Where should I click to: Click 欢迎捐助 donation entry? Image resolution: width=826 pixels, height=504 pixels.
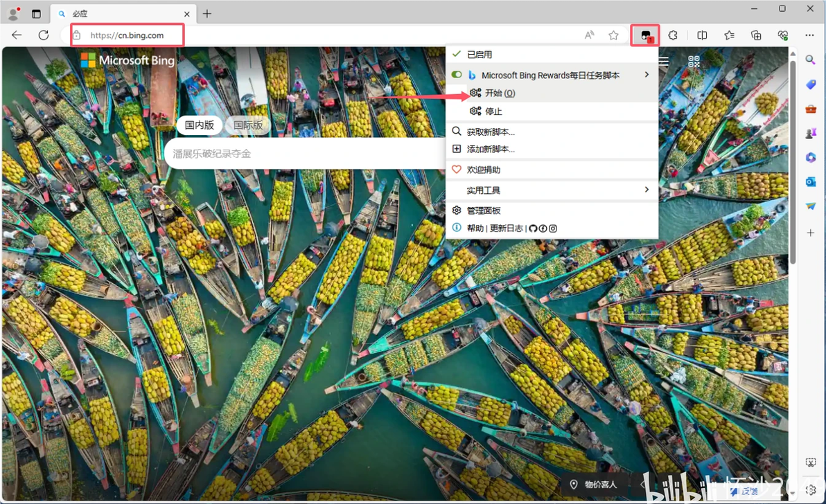coord(552,170)
